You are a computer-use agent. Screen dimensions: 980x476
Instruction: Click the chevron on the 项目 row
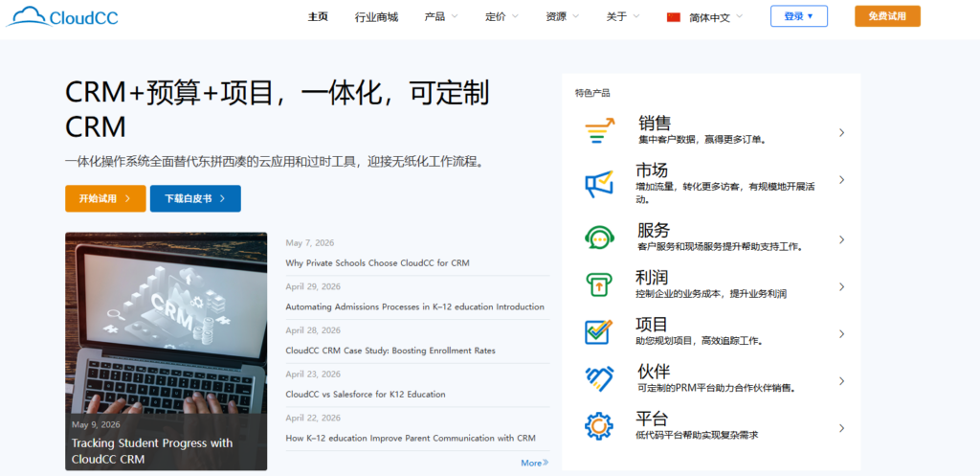tap(842, 333)
